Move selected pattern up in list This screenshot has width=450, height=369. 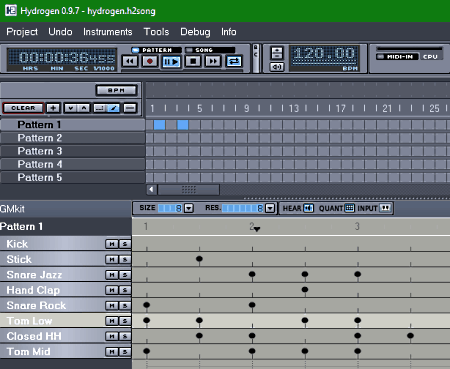[84, 108]
